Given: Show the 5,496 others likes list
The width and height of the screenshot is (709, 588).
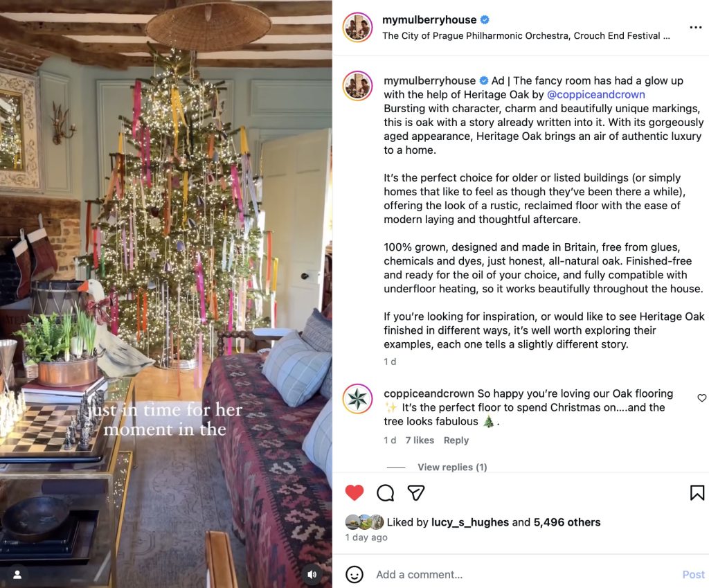Looking at the screenshot, I should [x=567, y=522].
